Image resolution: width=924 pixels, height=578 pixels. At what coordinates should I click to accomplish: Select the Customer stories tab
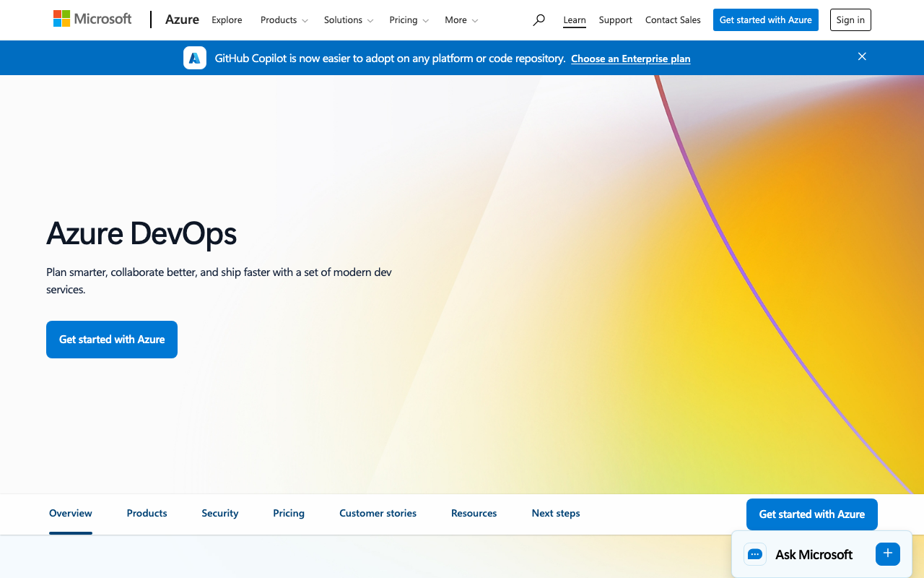(x=378, y=514)
